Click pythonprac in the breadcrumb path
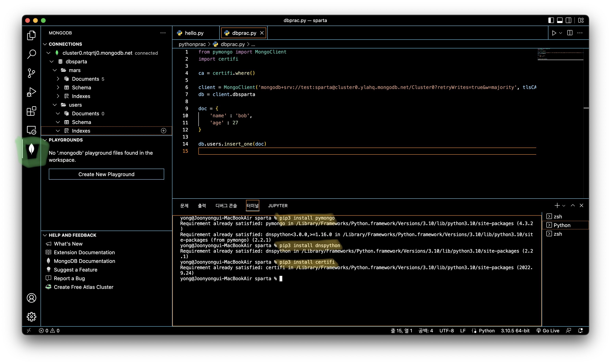 (x=192, y=44)
